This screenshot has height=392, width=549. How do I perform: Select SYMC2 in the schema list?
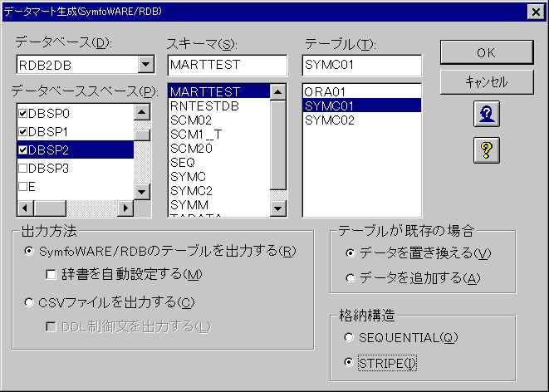(219, 191)
